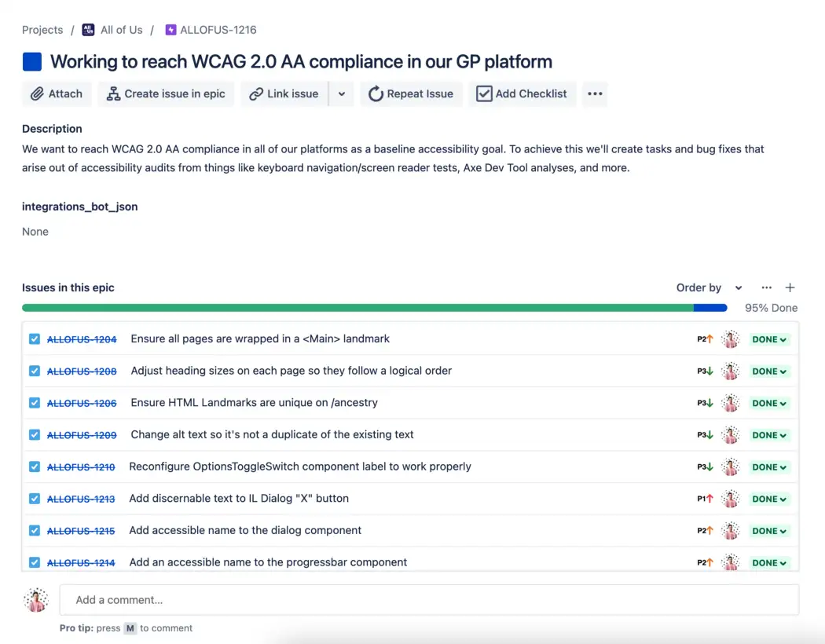
Task: Open issue link ALLOFUS-1210
Action: pos(80,467)
